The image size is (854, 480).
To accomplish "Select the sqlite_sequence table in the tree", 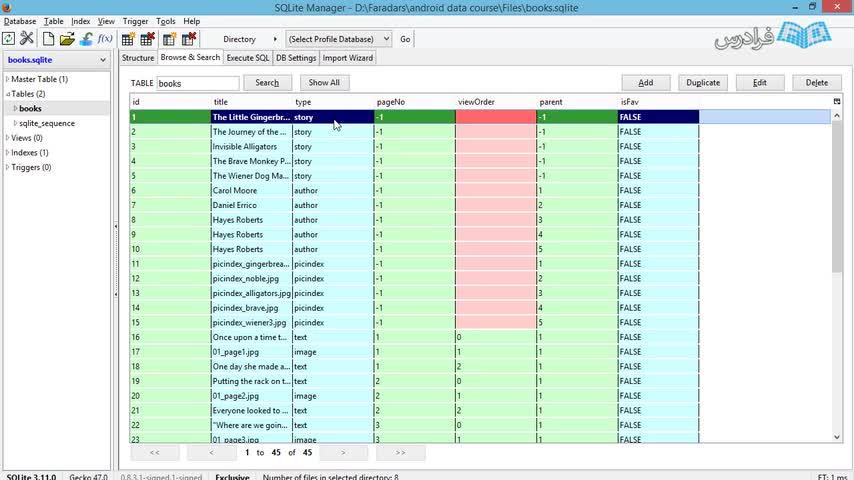I will click(x=47, y=123).
